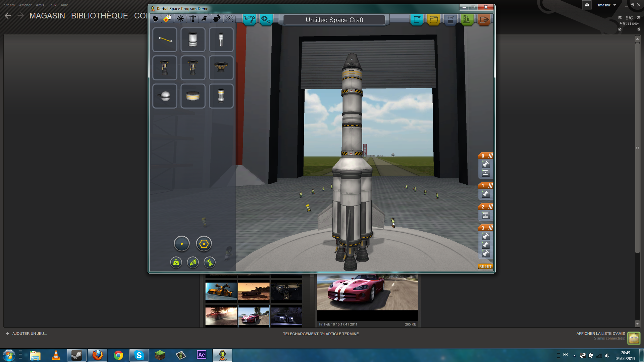Click Steam scrollbar down arrow

637,323
